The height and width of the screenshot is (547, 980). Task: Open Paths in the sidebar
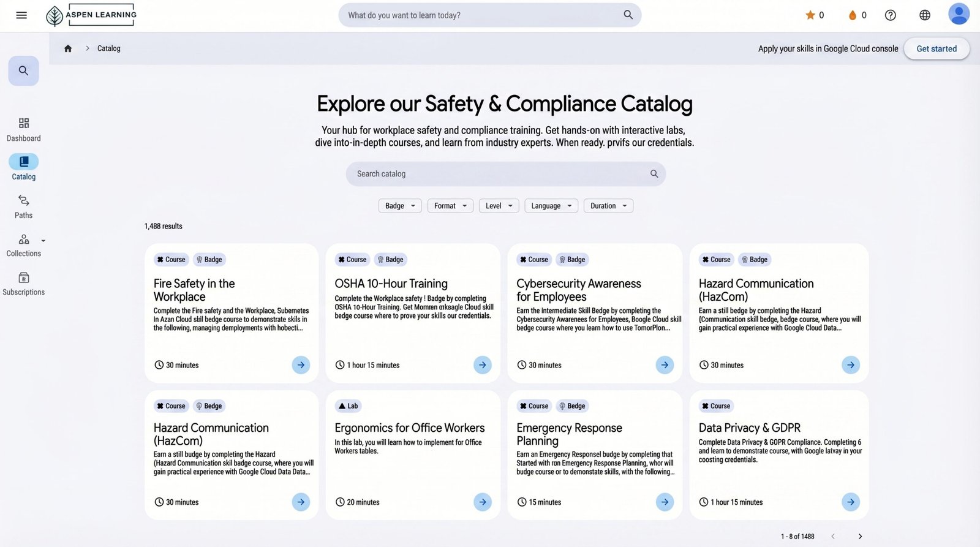pyautogui.click(x=24, y=206)
